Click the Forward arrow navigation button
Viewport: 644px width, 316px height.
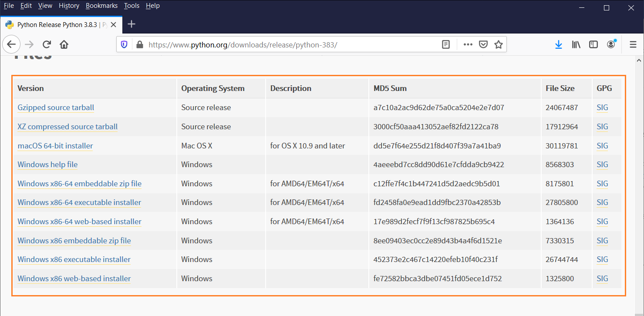tap(29, 44)
